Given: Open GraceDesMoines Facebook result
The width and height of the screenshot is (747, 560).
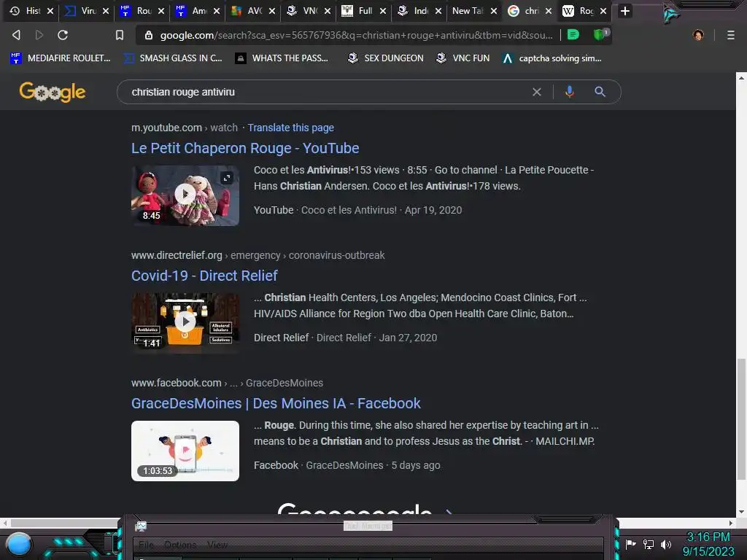Looking at the screenshot, I should pyautogui.click(x=276, y=403).
